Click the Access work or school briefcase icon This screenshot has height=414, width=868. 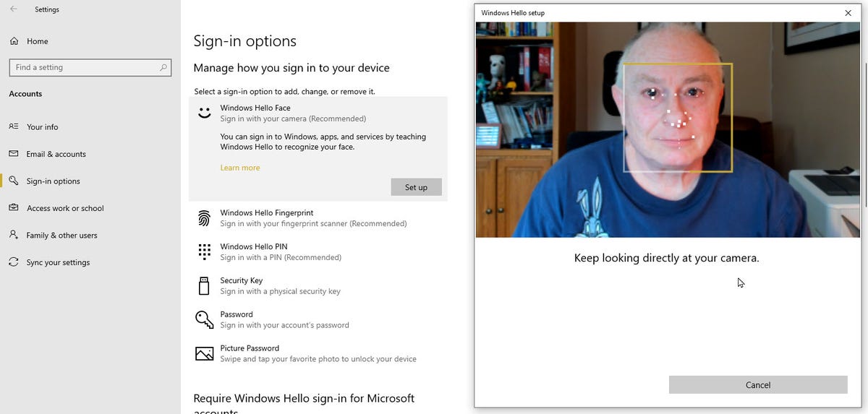(x=14, y=208)
